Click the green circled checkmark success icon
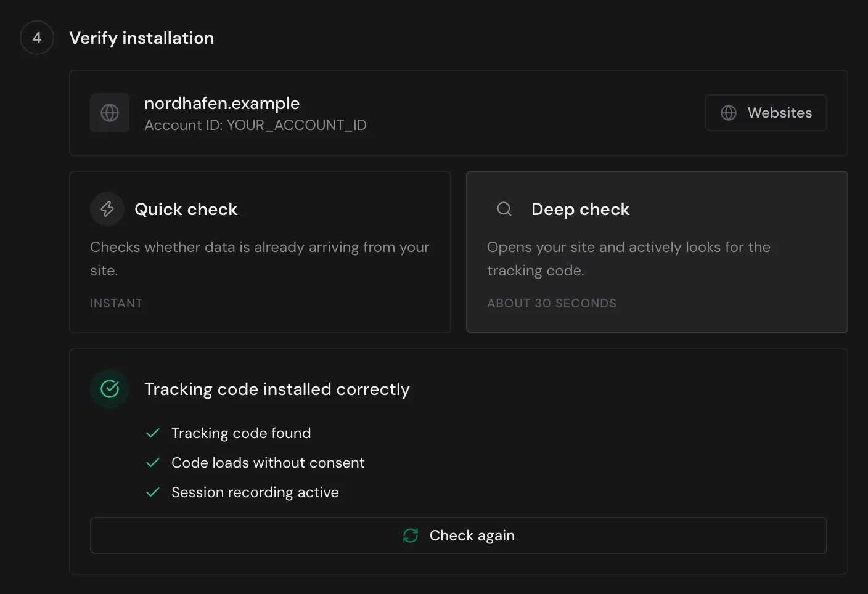Image resolution: width=868 pixels, height=594 pixels. coord(110,389)
